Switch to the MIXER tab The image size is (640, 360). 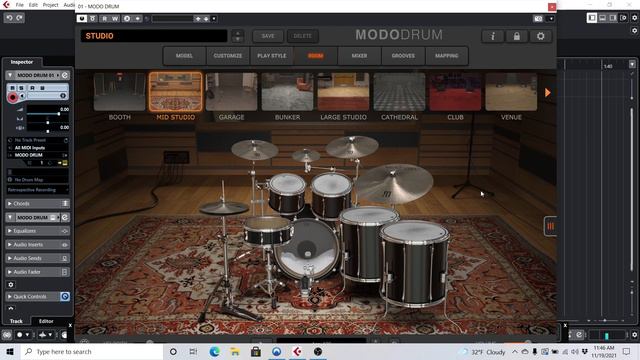[360, 56]
